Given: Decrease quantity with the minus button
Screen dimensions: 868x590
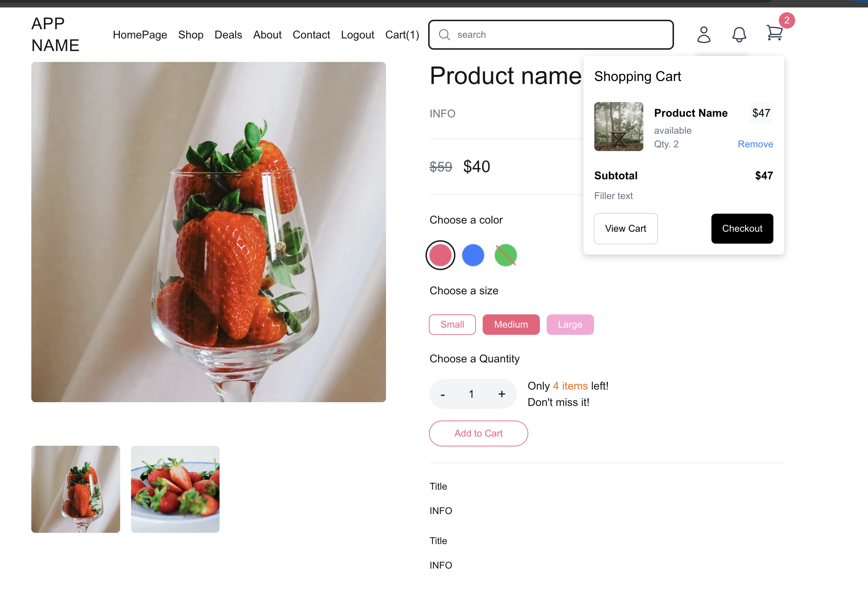Looking at the screenshot, I should 443,394.
